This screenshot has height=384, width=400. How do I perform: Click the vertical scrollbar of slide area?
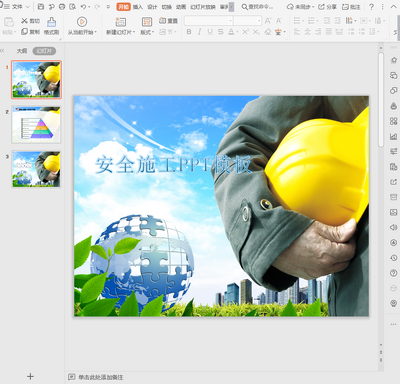pos(381,100)
